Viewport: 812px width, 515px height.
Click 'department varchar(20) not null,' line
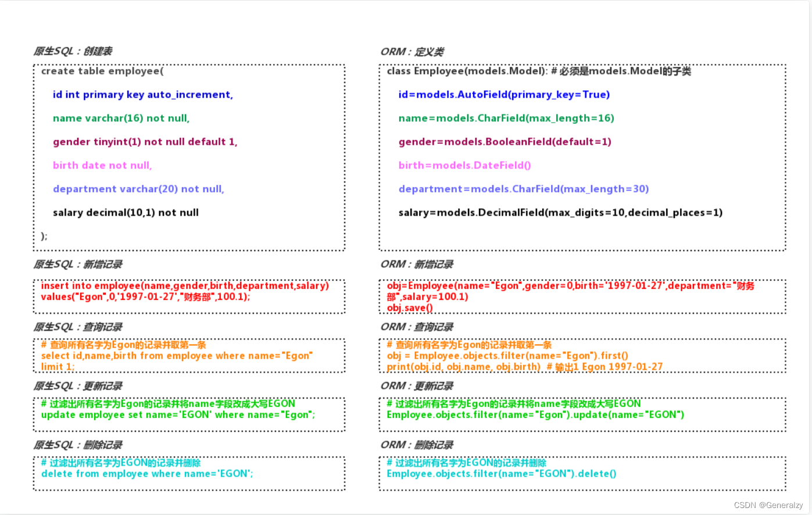pos(138,189)
